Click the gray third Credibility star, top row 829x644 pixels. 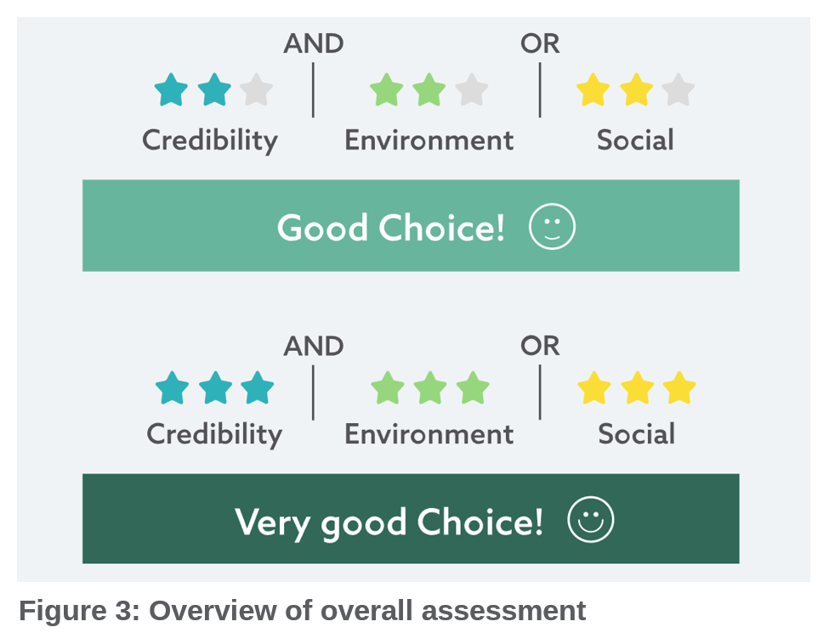[x=256, y=90]
